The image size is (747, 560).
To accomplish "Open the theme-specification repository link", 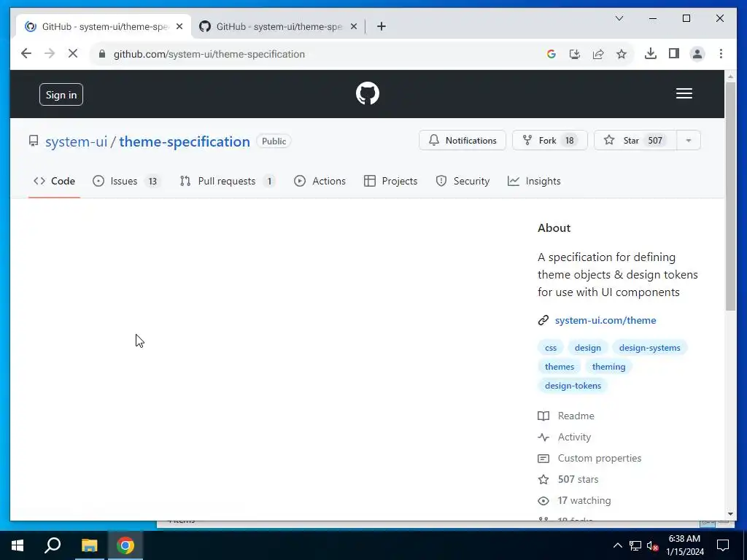I will click(x=185, y=141).
